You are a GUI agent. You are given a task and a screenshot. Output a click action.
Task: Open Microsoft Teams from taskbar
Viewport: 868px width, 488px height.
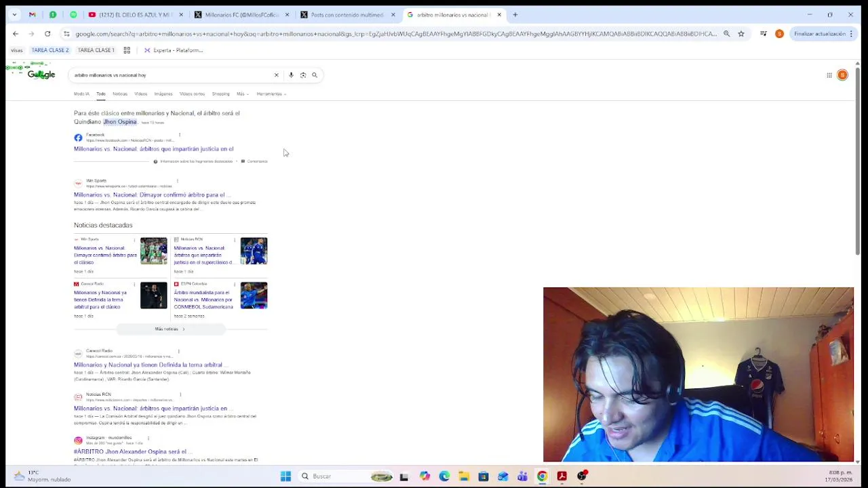pos(523,476)
